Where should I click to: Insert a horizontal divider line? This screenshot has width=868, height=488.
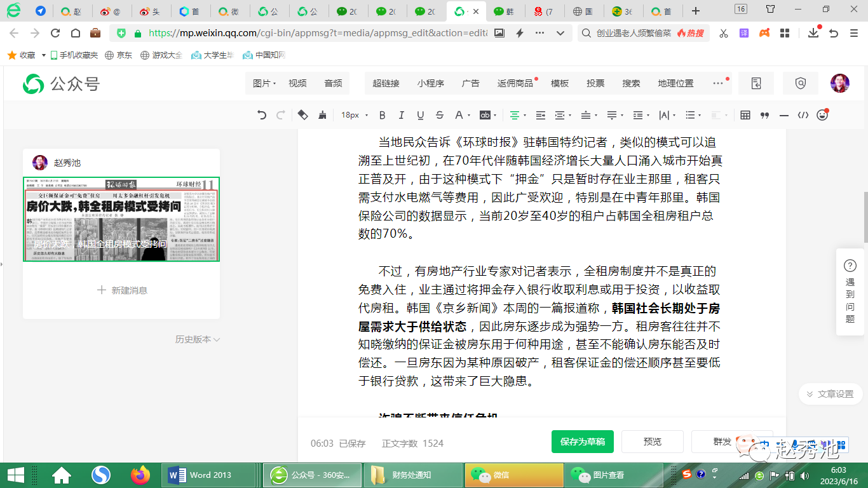click(x=783, y=115)
